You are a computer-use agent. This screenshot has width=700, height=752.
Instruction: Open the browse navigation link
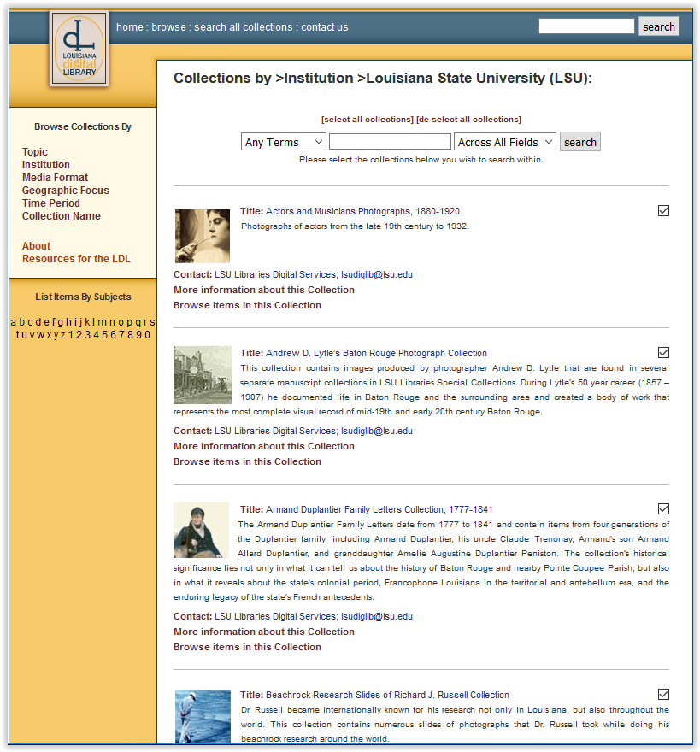pos(169,27)
